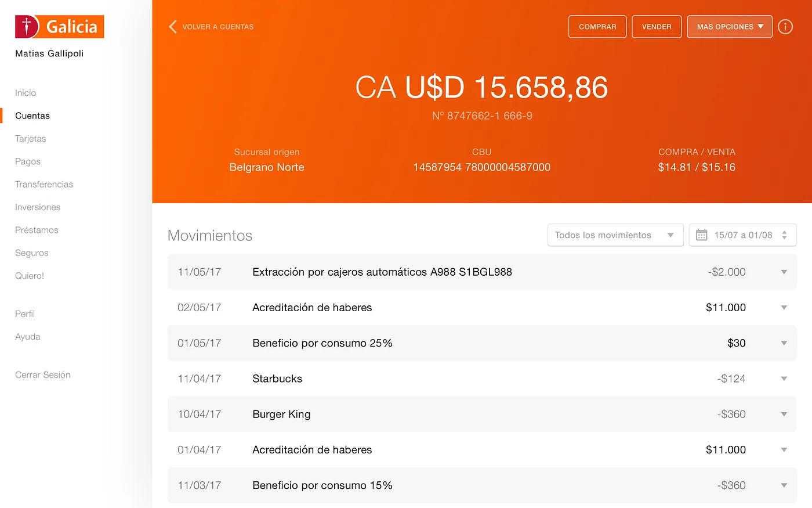Click the $14.81 / $15.16 exchange rate
Screen dimensions: 812x508
[x=697, y=167]
